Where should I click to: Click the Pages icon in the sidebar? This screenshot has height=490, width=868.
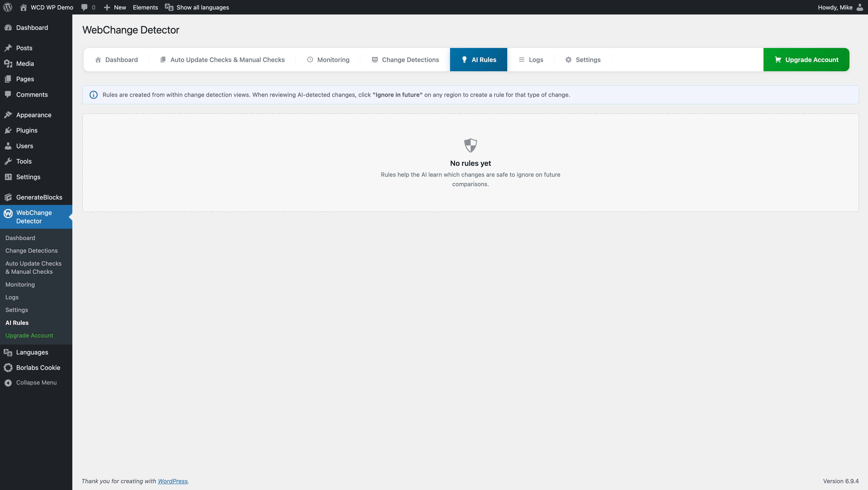8,79
